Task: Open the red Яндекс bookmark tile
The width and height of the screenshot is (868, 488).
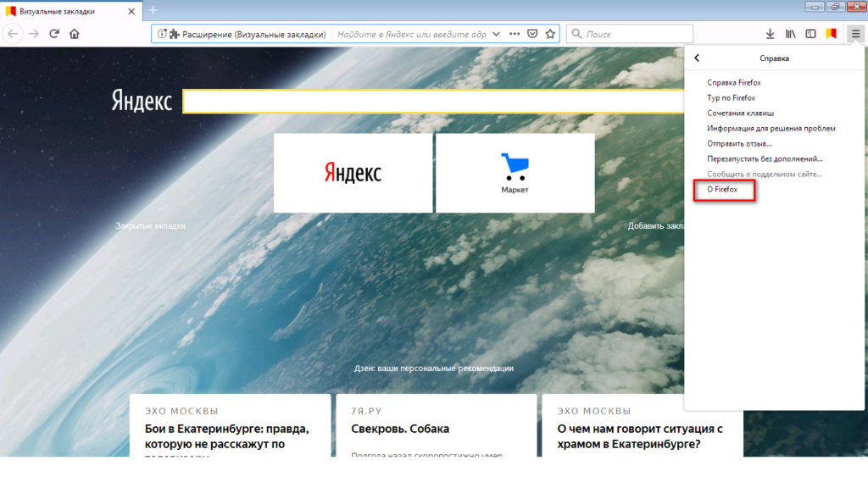Action: (353, 173)
